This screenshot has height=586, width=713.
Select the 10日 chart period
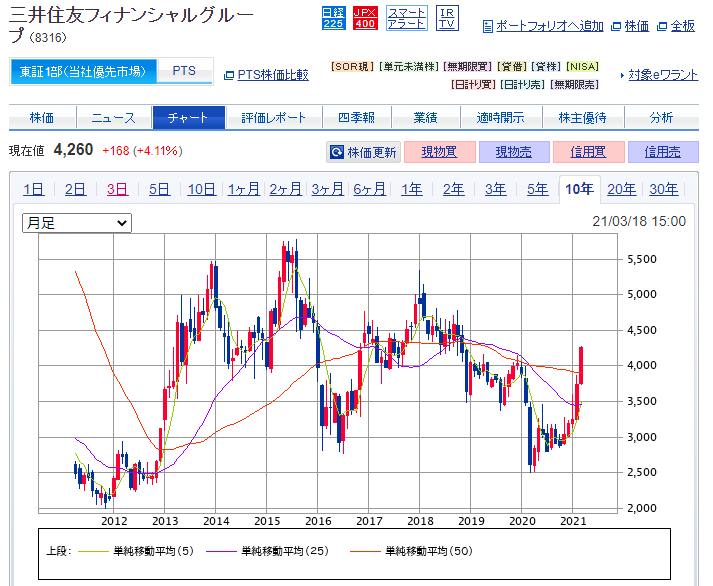[x=201, y=189]
